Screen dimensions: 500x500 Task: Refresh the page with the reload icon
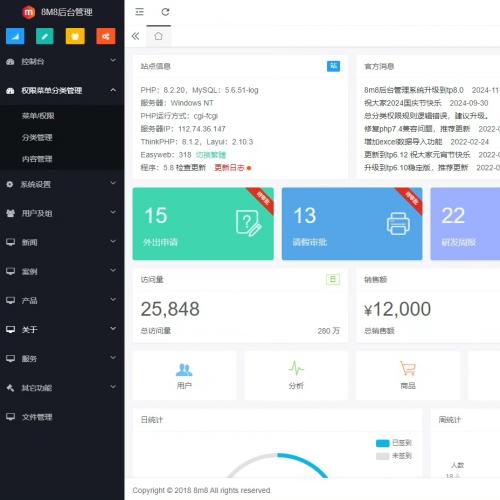coord(165,12)
